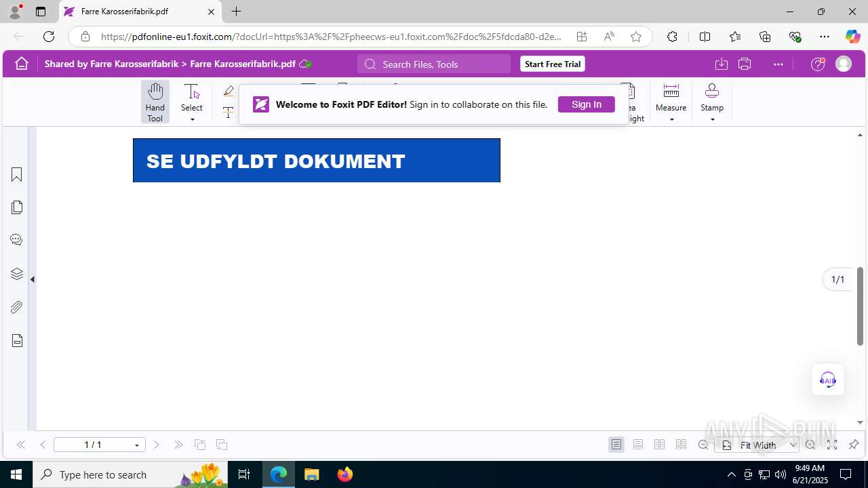Screen dimensions: 868x488
Task: Open a new browser tab
Action: click(236, 12)
